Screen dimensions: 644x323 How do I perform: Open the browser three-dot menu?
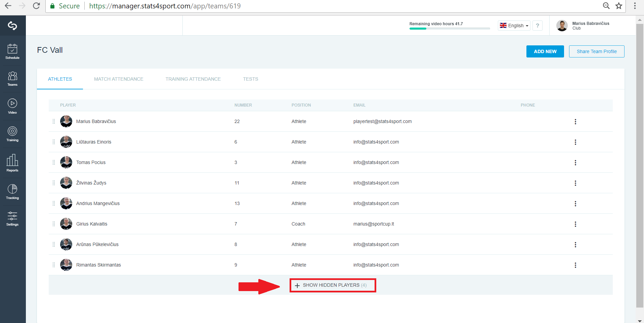click(x=635, y=6)
